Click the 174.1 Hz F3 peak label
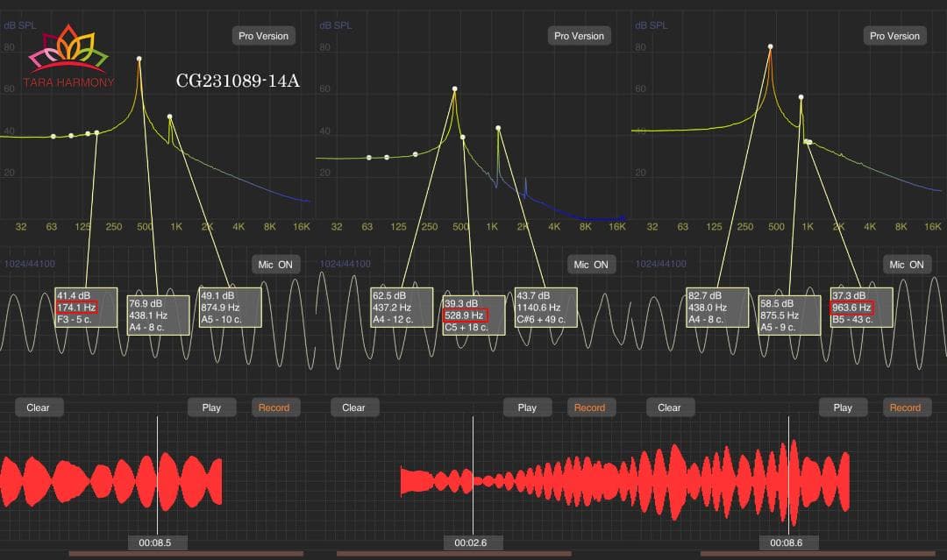Screen dimensions: 947x560 (84, 308)
